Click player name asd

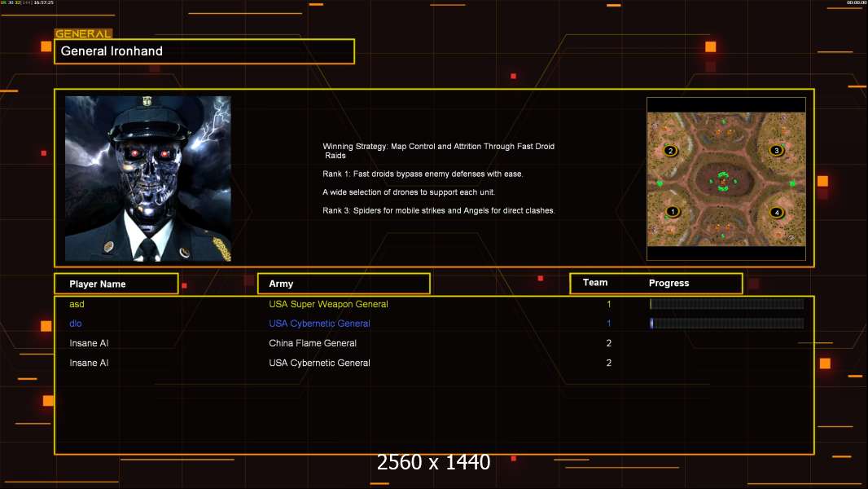point(77,304)
